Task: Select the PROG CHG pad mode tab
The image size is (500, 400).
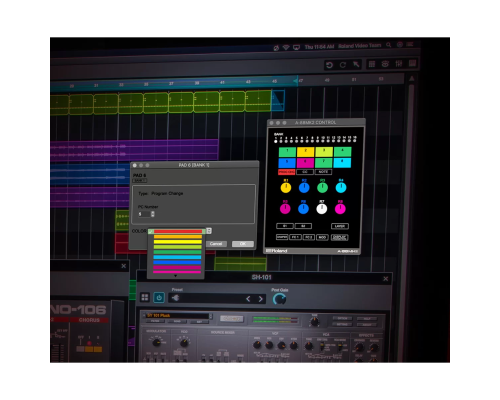Action: 287,172
